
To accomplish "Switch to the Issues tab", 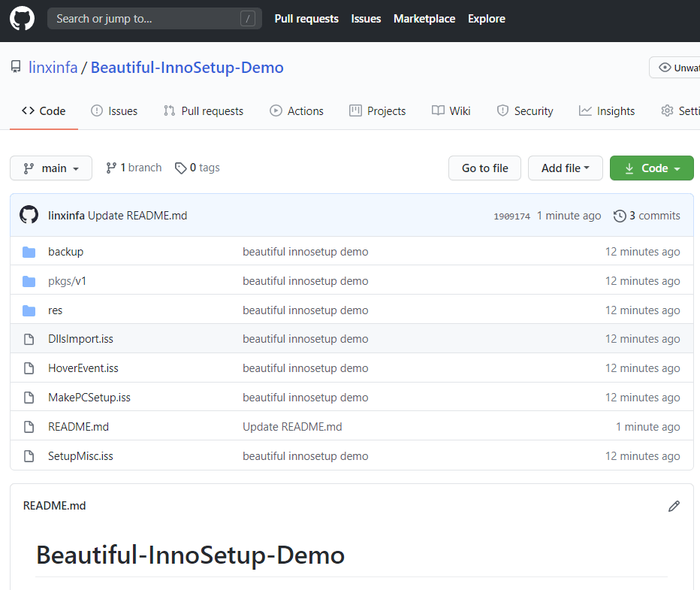I will pos(114,110).
